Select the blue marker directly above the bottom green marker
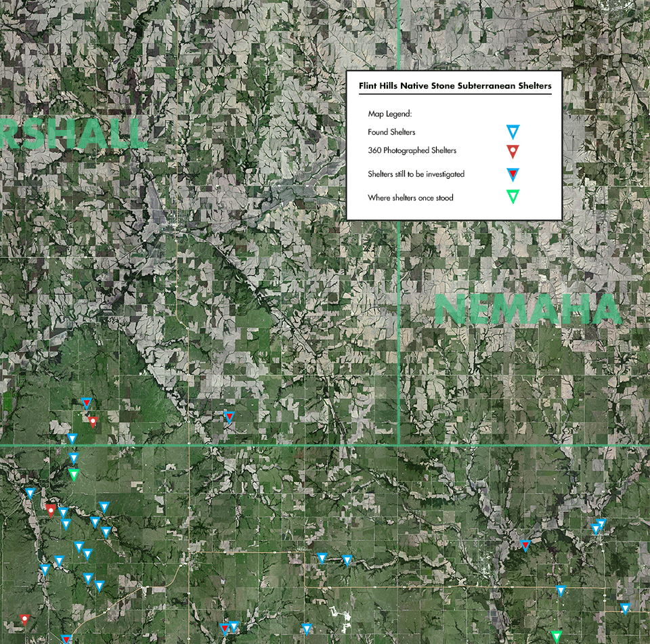Image resolution: width=650 pixels, height=644 pixels. tap(561, 591)
